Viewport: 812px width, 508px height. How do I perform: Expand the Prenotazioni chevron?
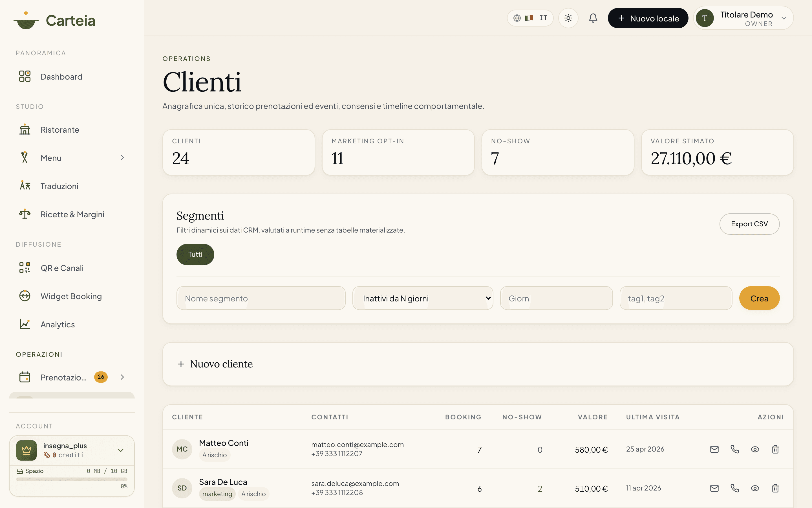pyautogui.click(x=122, y=377)
